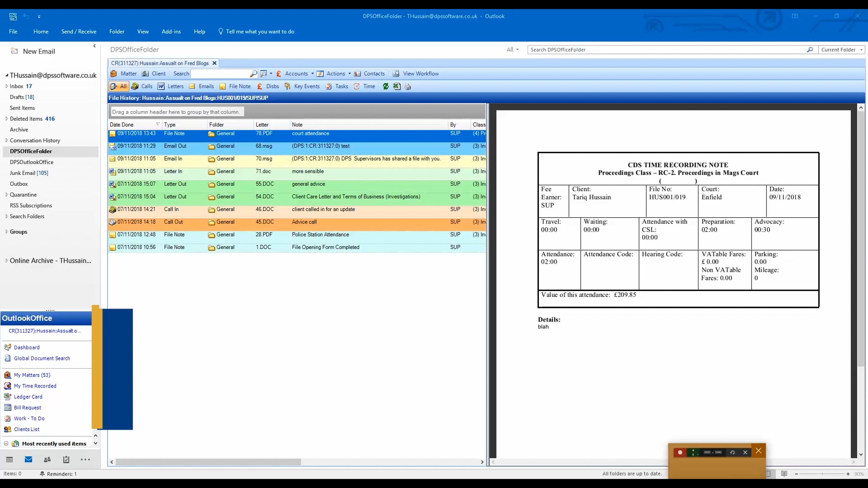Adjust the zoom slider in status bar

click(822, 474)
